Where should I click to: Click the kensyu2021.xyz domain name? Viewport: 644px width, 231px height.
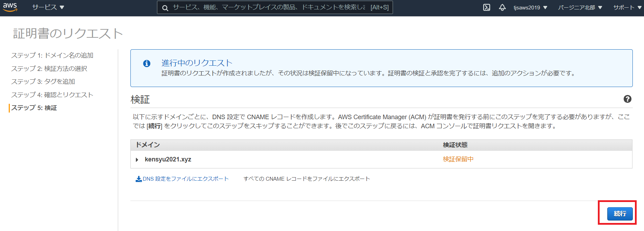tap(168, 159)
